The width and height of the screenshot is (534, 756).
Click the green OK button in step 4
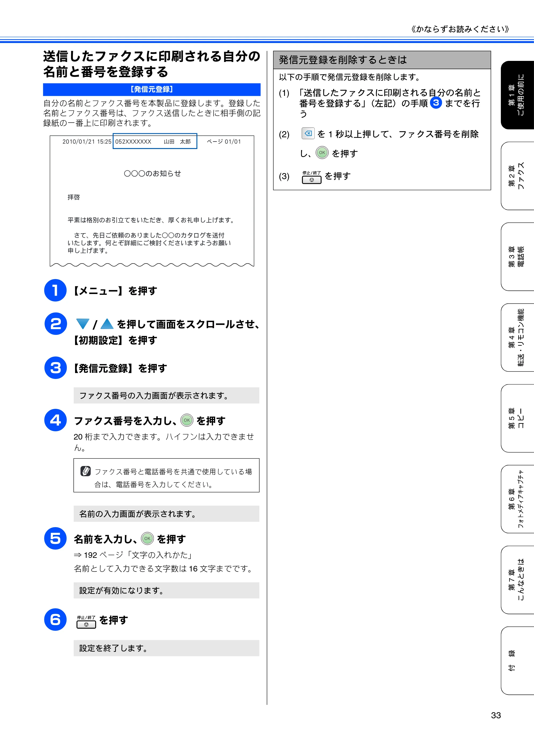pyautogui.click(x=187, y=420)
